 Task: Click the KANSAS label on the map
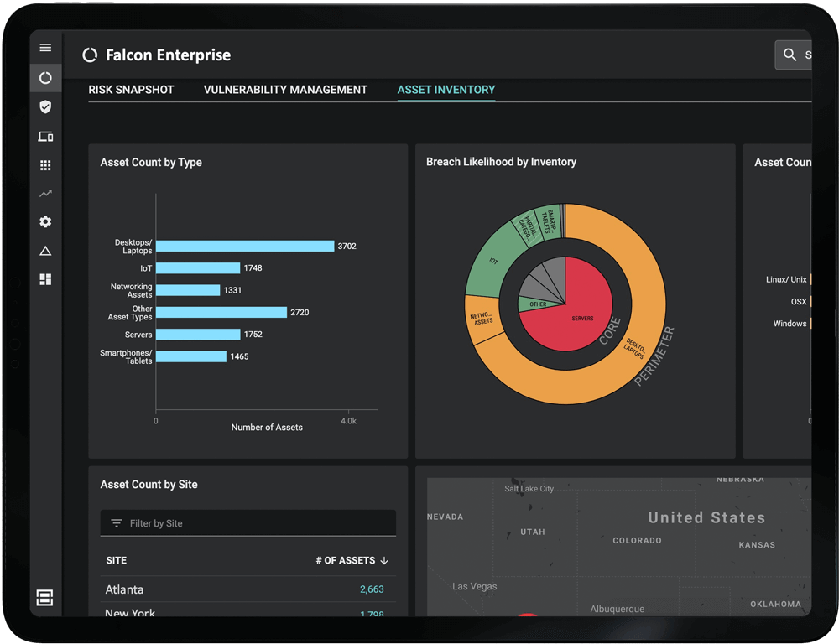coord(757,544)
